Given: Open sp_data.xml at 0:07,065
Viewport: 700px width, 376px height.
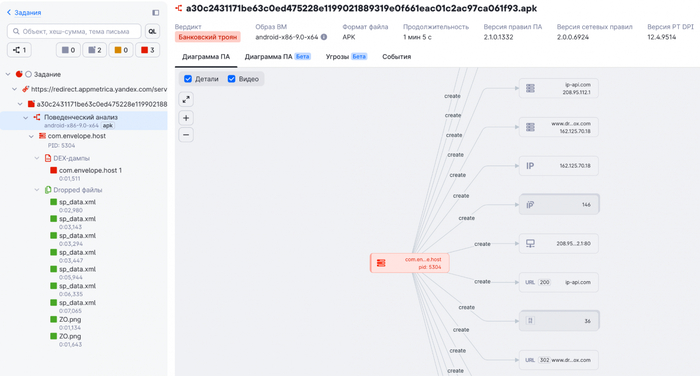Looking at the screenshot, I should coord(77,303).
